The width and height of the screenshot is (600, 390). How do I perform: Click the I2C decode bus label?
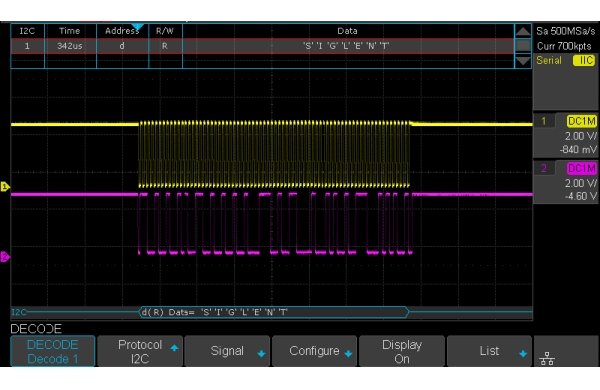[19, 312]
